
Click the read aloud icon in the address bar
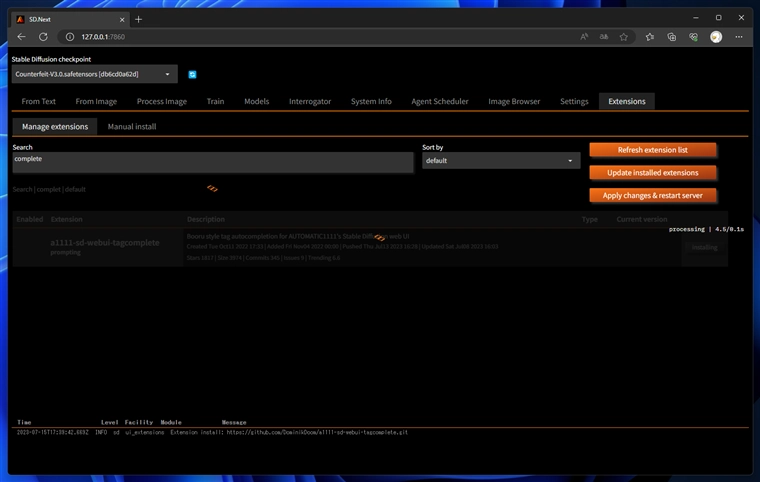click(584, 37)
